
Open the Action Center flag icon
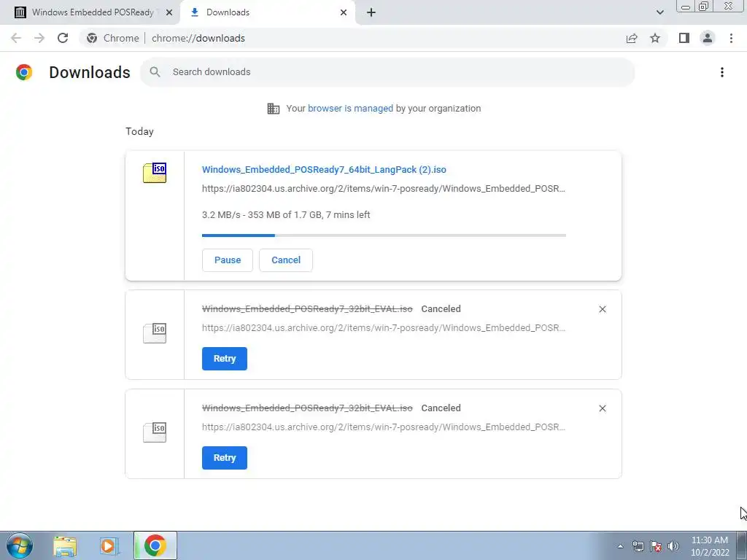[x=656, y=546]
